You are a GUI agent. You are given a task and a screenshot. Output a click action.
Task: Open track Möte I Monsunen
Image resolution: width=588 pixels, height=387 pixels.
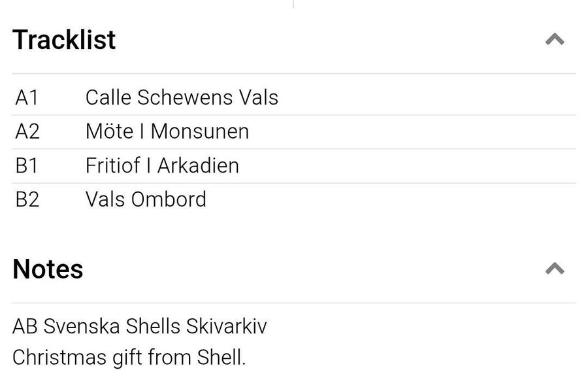click(x=167, y=131)
